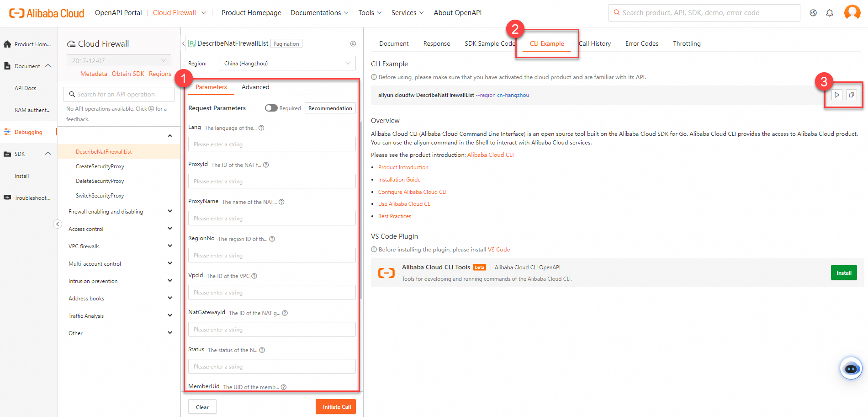Collapse the SDK sidebar section

[x=48, y=154]
